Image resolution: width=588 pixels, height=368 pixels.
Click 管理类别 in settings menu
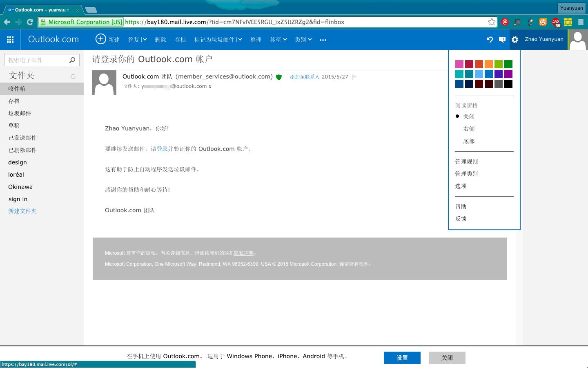[466, 174]
